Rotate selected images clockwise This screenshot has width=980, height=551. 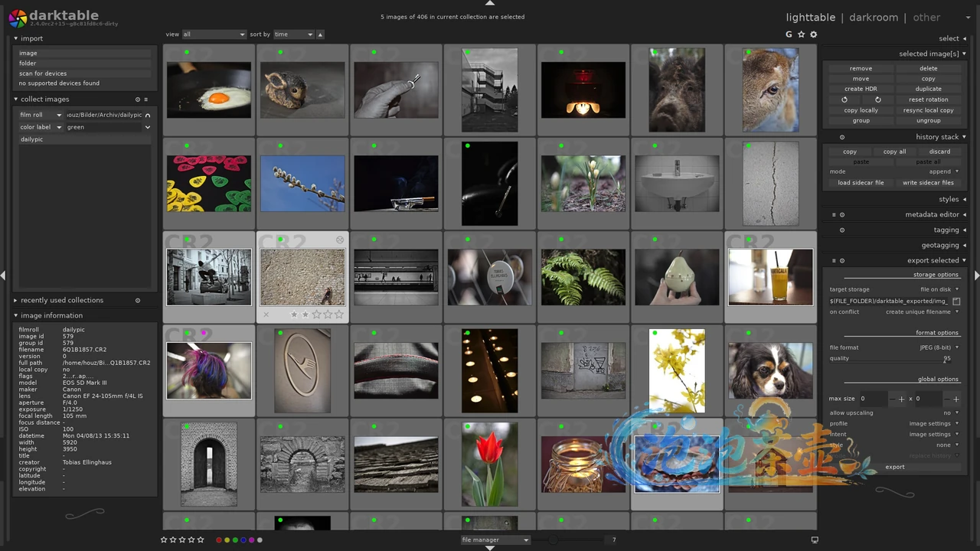click(x=878, y=99)
